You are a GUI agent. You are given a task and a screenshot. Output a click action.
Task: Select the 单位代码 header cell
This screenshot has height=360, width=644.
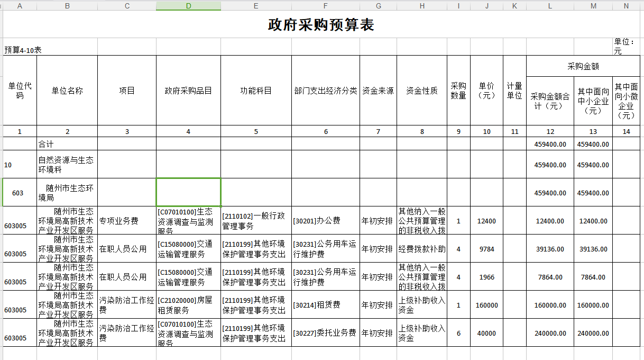20,91
